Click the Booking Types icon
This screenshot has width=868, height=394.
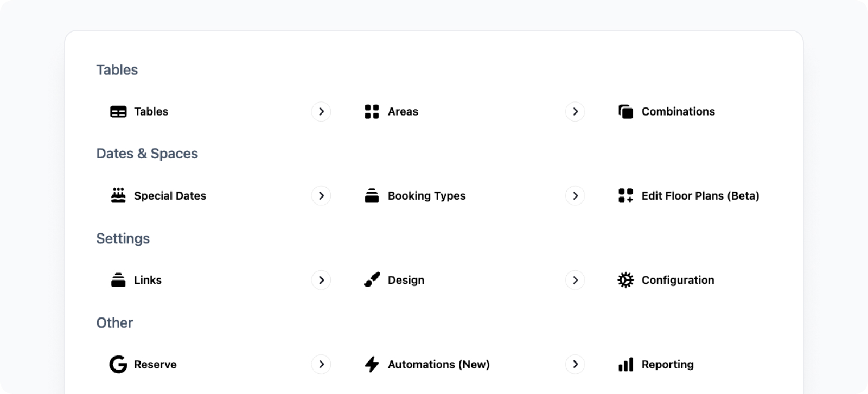coord(372,195)
